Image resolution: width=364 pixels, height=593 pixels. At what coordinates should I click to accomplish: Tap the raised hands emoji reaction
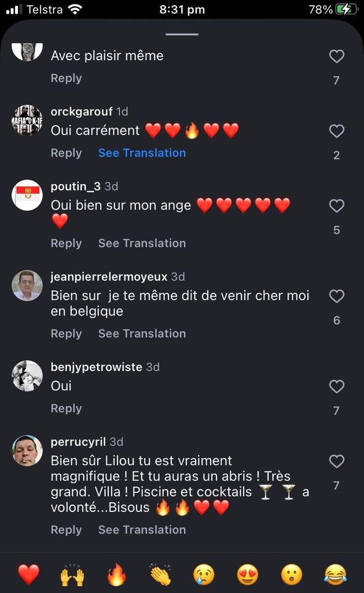point(72,574)
